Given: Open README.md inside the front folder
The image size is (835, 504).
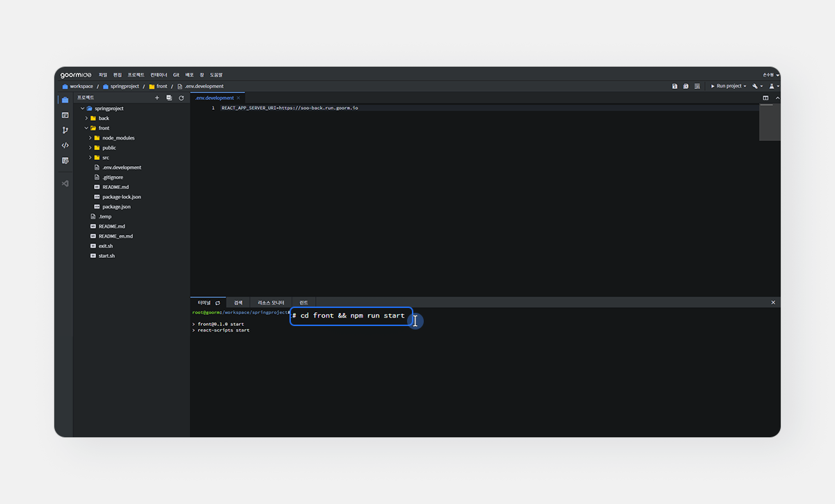Looking at the screenshot, I should (116, 187).
